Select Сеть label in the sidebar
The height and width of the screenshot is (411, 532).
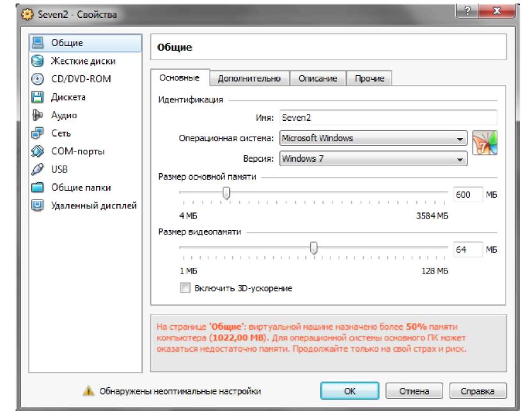(61, 133)
